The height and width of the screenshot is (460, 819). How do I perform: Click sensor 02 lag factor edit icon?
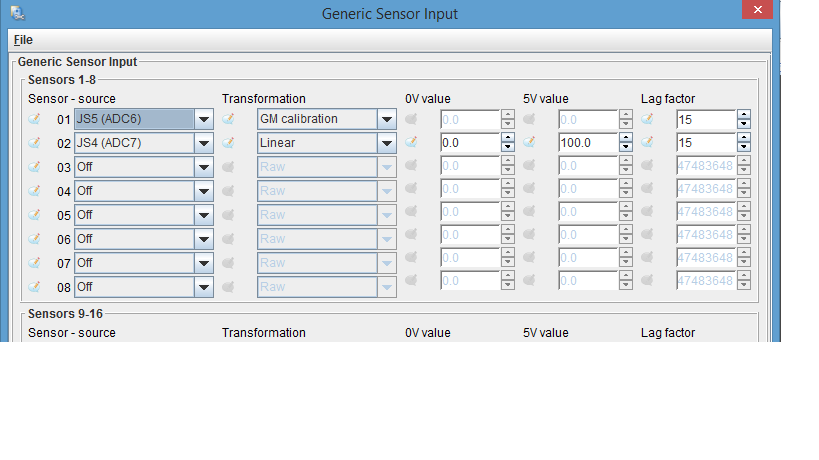[x=647, y=143]
